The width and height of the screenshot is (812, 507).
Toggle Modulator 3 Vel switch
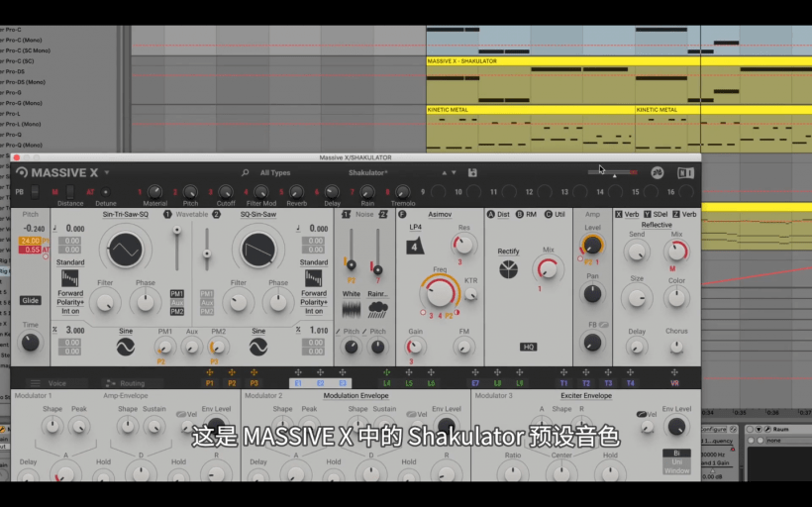pyautogui.click(x=641, y=414)
